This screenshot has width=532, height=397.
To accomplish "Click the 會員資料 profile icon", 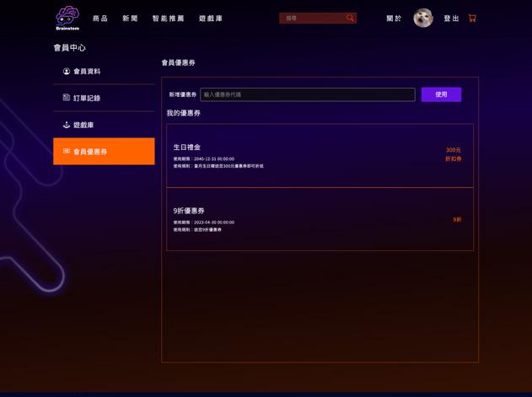I will pos(67,72).
